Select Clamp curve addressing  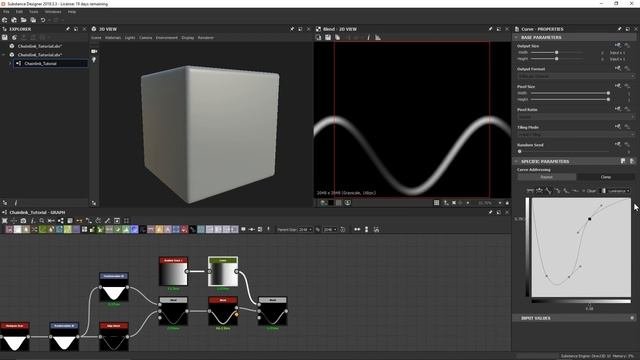(606, 177)
